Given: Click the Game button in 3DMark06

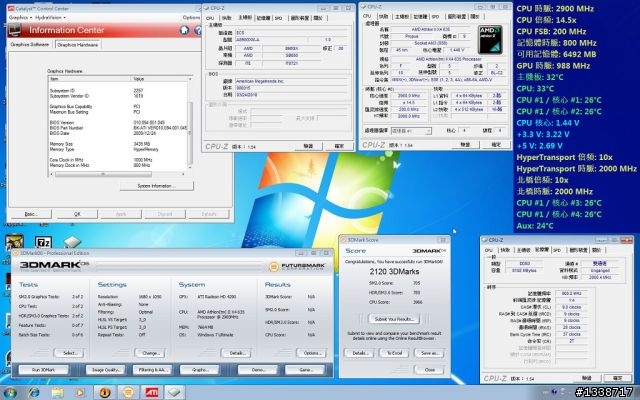Looking at the screenshot, I should click(x=305, y=370).
